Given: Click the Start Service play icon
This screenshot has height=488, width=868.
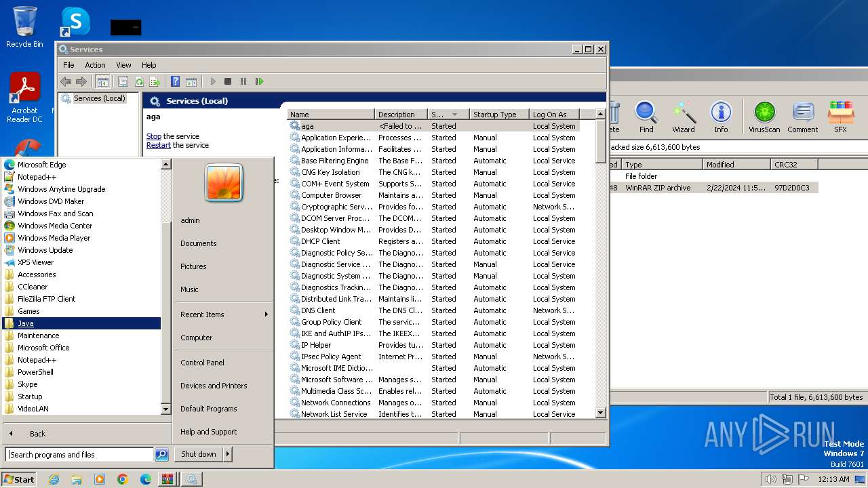Looking at the screenshot, I should point(212,81).
